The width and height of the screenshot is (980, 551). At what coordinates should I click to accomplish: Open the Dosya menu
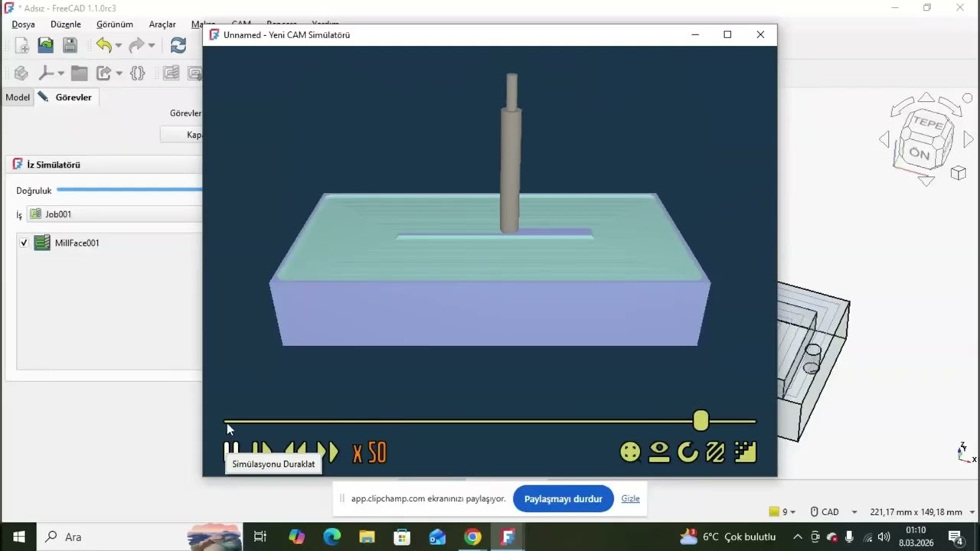(x=23, y=24)
